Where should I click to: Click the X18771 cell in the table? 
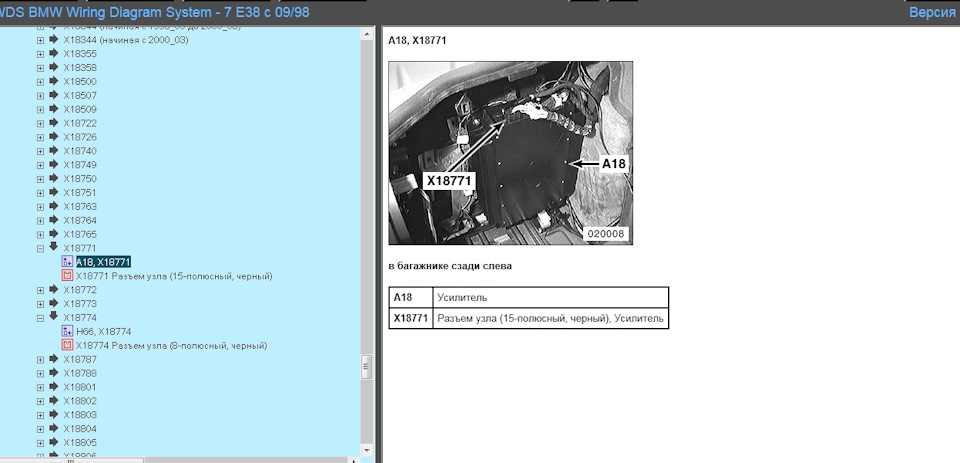[x=411, y=318]
